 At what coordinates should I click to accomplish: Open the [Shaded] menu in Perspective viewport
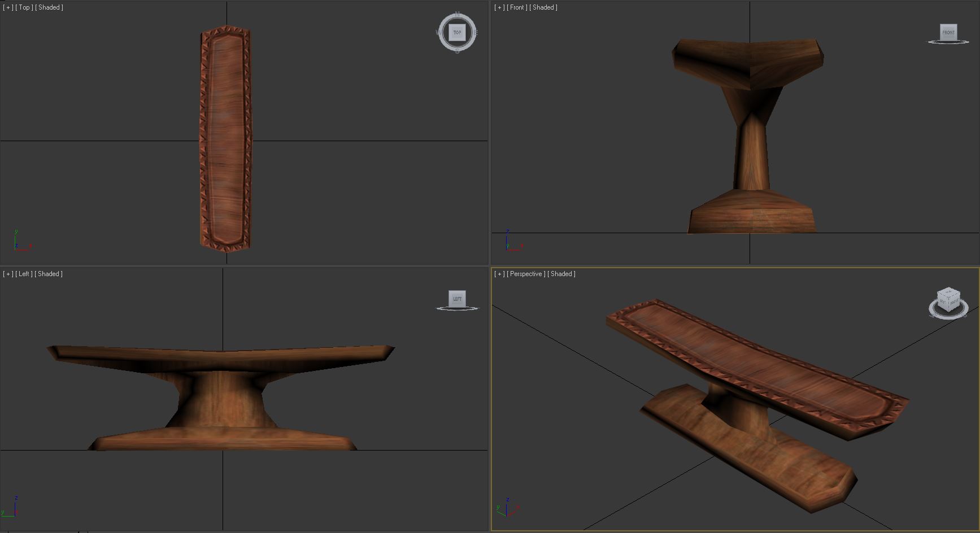(561, 274)
